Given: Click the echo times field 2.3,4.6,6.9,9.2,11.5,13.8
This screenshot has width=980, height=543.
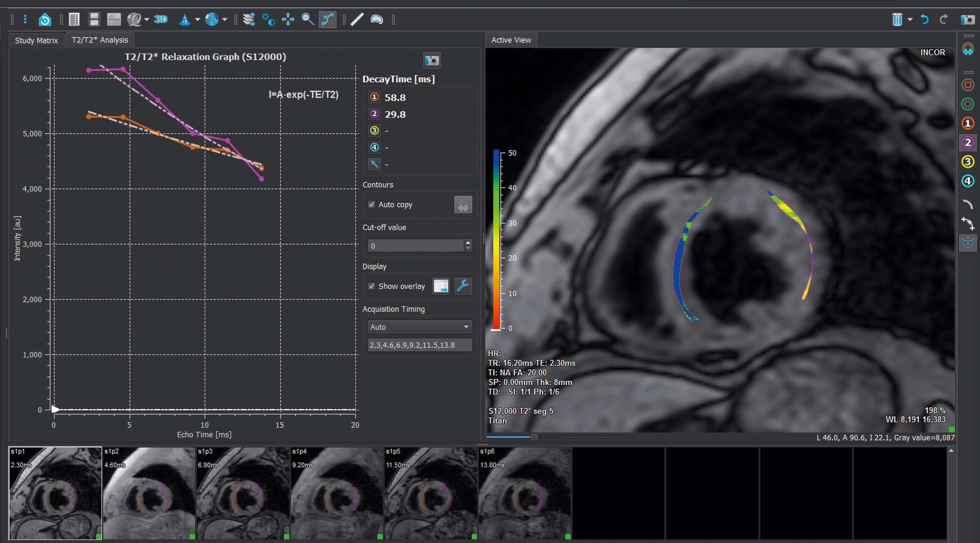Looking at the screenshot, I should 419,345.
